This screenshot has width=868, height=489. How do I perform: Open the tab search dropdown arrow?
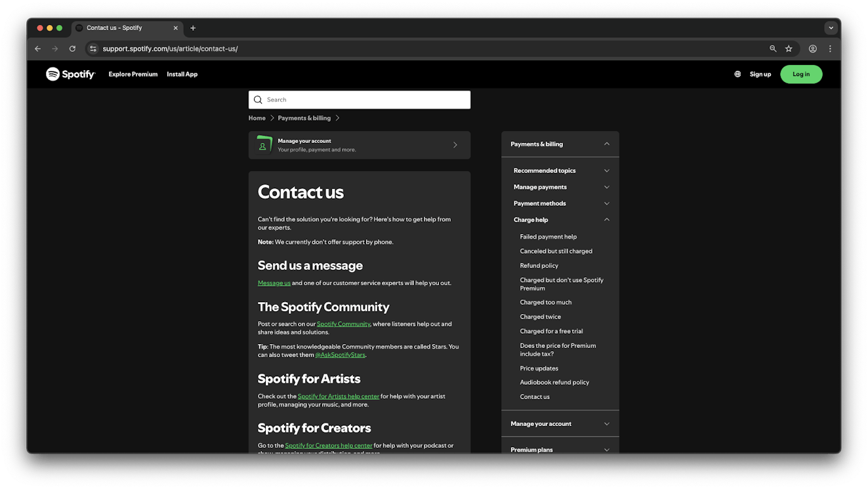(831, 28)
